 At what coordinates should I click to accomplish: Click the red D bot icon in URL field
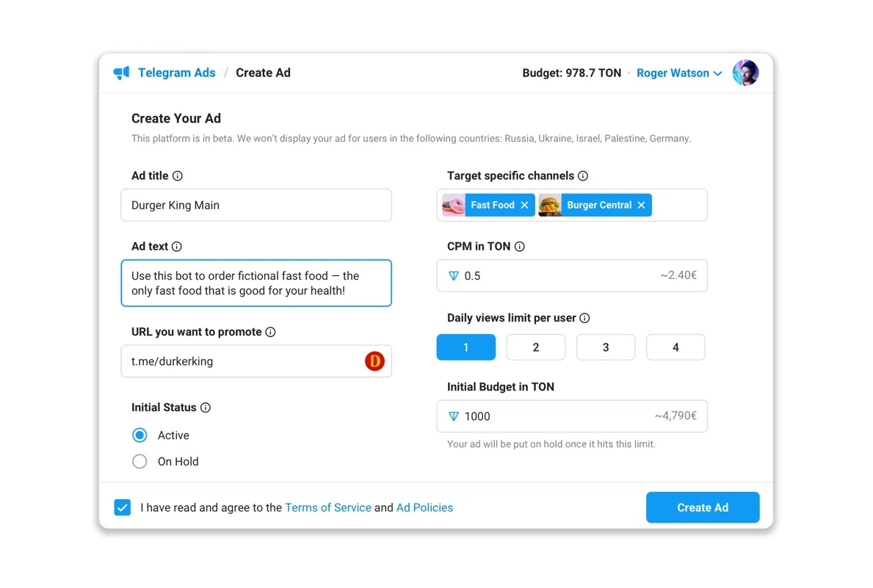click(374, 361)
